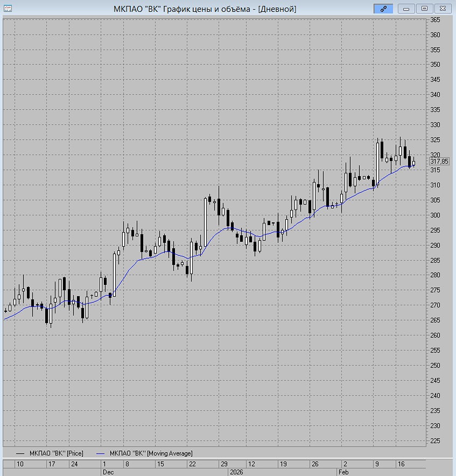Click the chart window icon in title bar
The height and width of the screenshot is (476, 456).
pos(8,9)
